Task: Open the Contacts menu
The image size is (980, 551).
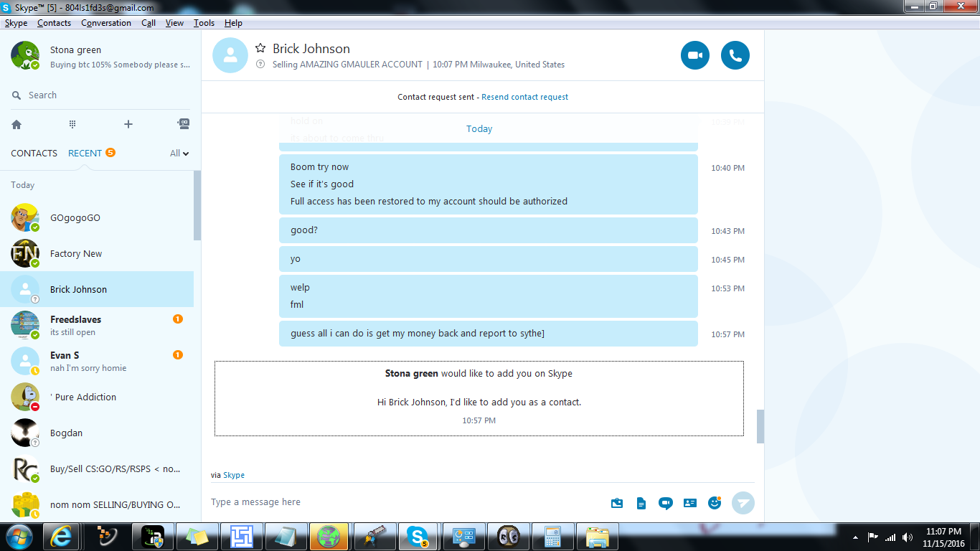Action: tap(54, 23)
